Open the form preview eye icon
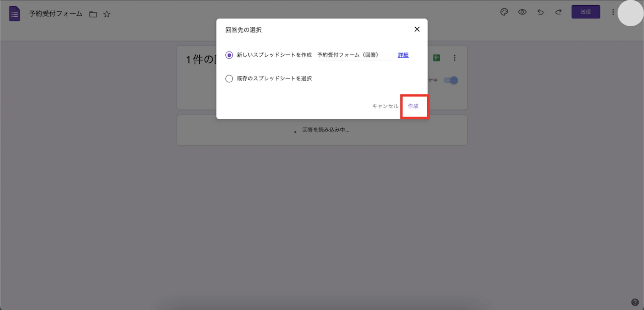 click(x=522, y=12)
